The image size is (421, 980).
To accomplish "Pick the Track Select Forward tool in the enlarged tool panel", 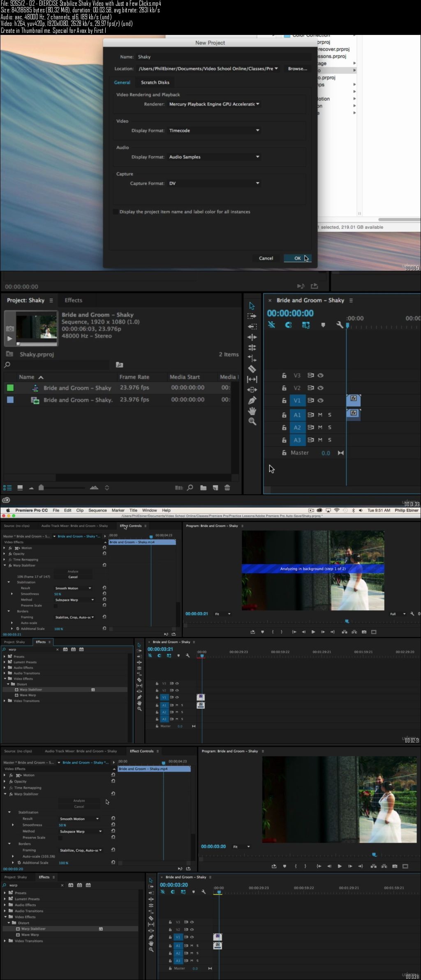I will click(x=252, y=316).
